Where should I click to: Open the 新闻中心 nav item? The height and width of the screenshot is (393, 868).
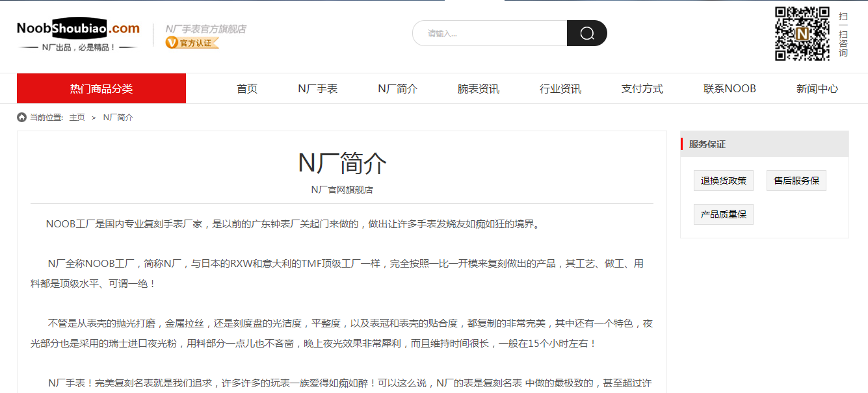tap(817, 89)
